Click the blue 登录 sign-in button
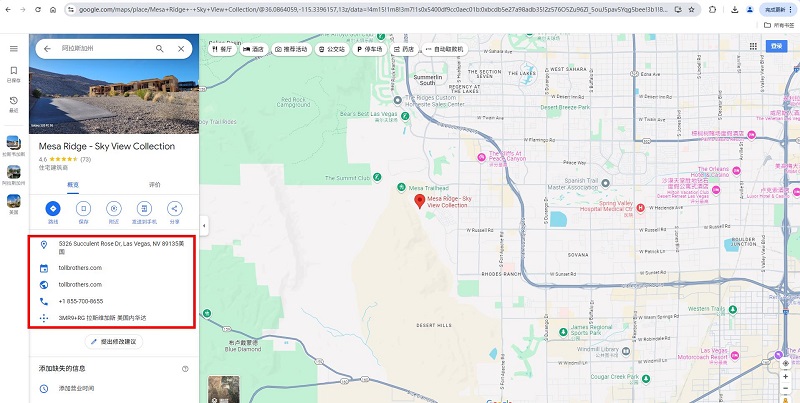Viewport: 800px width, 403px height. coord(777,46)
